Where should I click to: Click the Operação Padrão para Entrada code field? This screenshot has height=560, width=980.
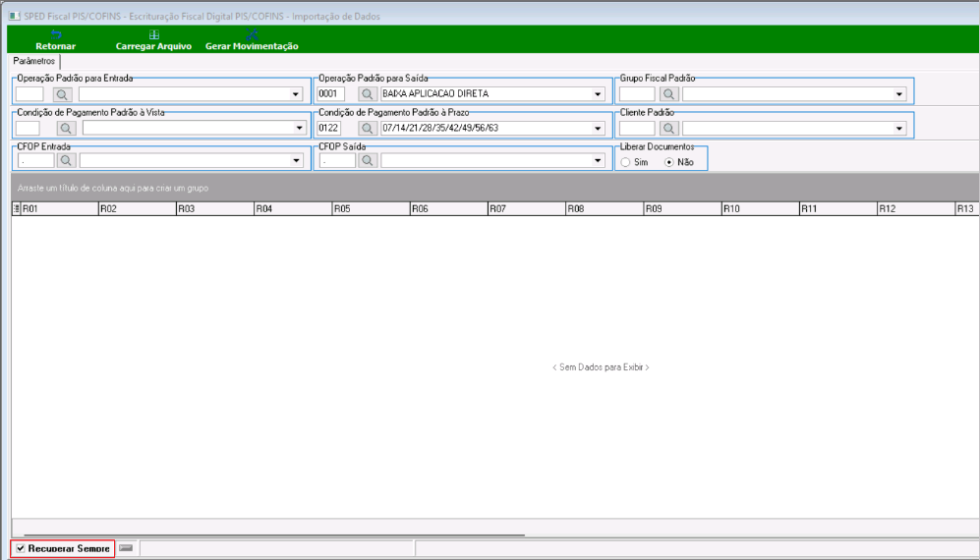click(x=29, y=94)
